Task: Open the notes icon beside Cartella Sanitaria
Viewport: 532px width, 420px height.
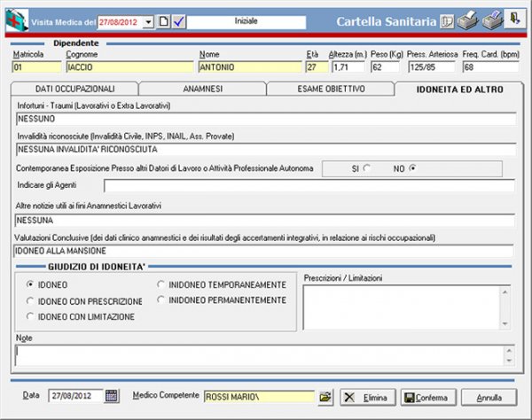Action: pyautogui.click(x=448, y=20)
